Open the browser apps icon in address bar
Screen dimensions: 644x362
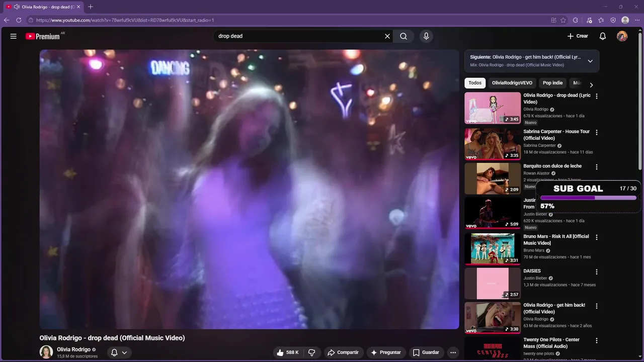tap(554, 20)
